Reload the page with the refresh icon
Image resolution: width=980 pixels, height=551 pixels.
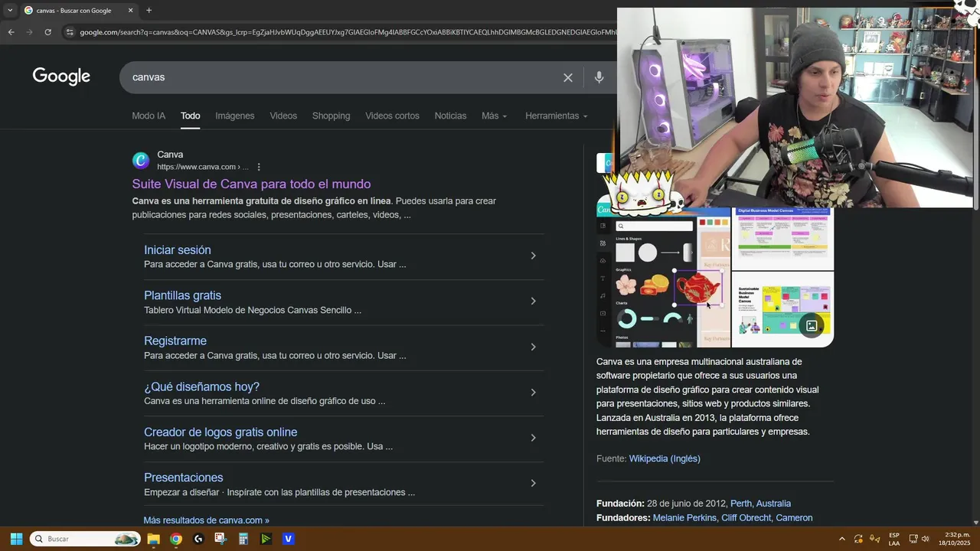(x=47, y=32)
